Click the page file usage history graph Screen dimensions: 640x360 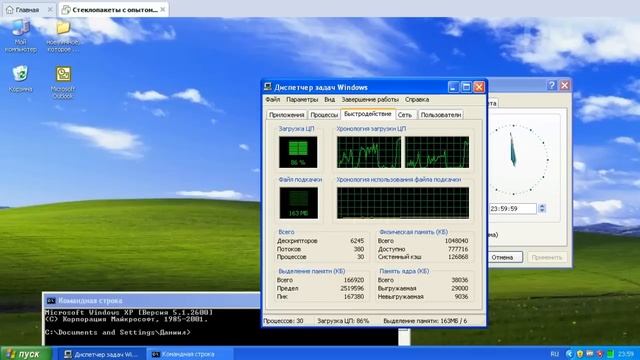(x=403, y=203)
